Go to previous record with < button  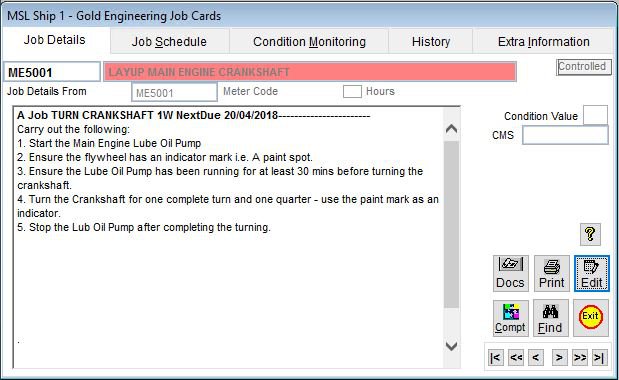pos(536,358)
